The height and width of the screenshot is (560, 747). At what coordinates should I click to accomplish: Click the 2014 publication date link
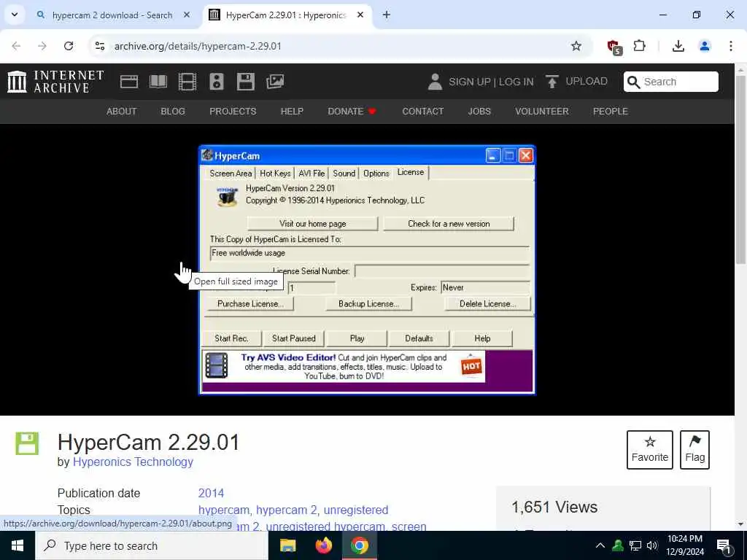click(x=211, y=493)
